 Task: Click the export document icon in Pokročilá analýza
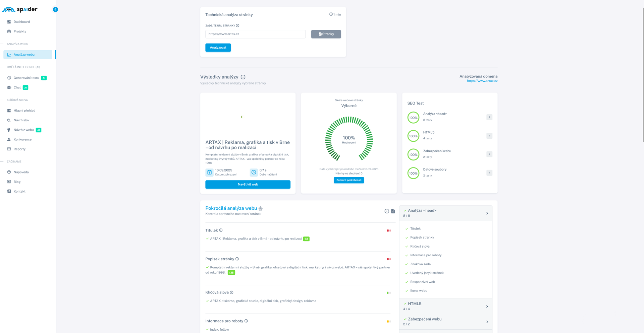pos(393,211)
